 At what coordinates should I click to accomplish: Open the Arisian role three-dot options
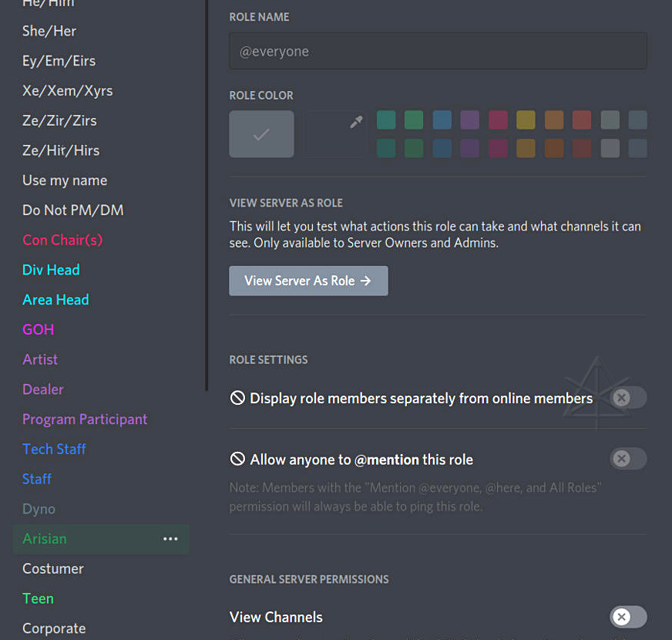coord(171,539)
